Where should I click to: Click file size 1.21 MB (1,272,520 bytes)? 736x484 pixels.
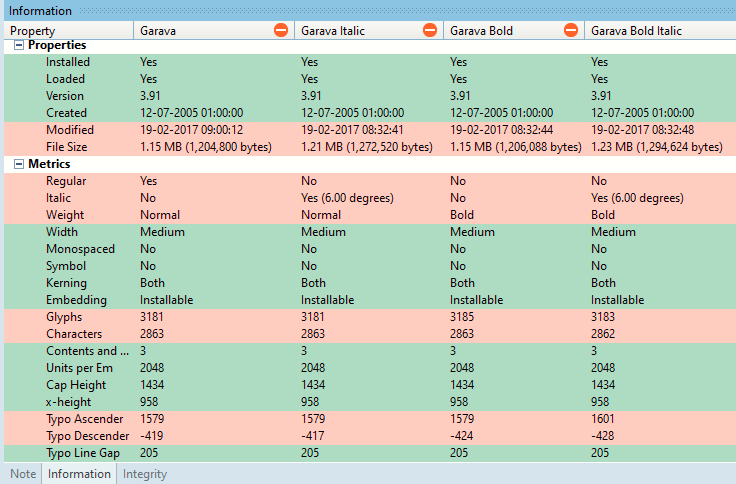(x=367, y=147)
